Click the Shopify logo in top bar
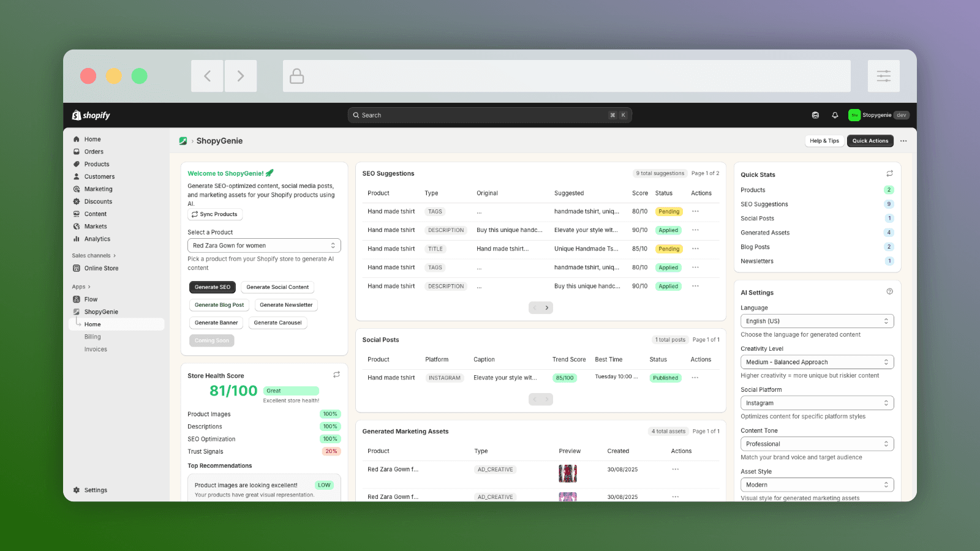The width and height of the screenshot is (980, 551). coord(91,115)
